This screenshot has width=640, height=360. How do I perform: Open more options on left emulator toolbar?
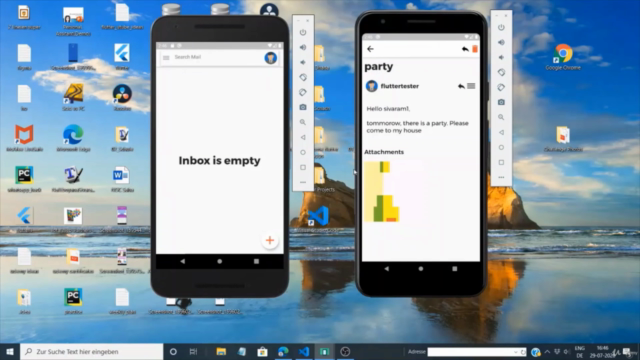tap(303, 182)
